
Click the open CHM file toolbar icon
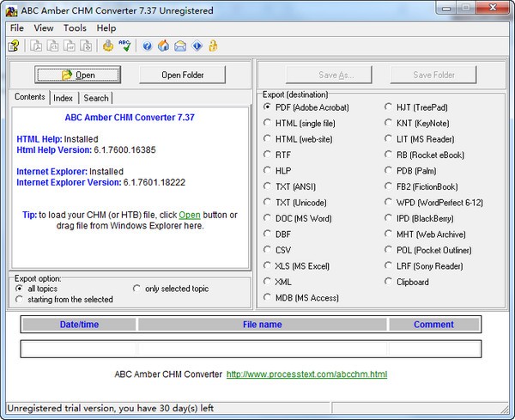click(14, 46)
